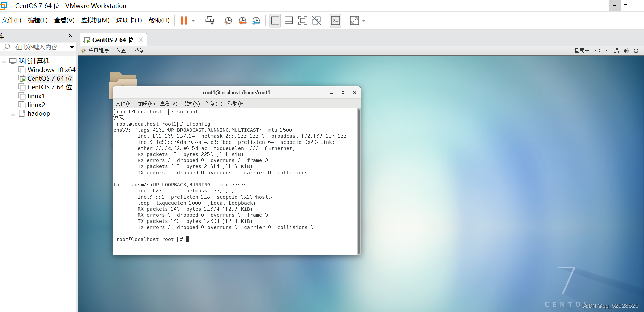Open terminal 帮助(H) menu
Image resolution: width=644 pixels, height=312 pixels.
[x=236, y=104]
